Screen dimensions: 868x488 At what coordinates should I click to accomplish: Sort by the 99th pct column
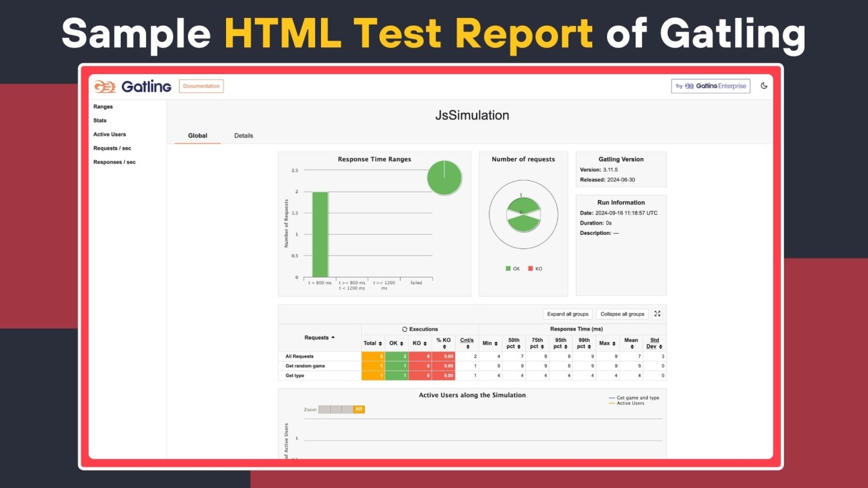click(584, 343)
